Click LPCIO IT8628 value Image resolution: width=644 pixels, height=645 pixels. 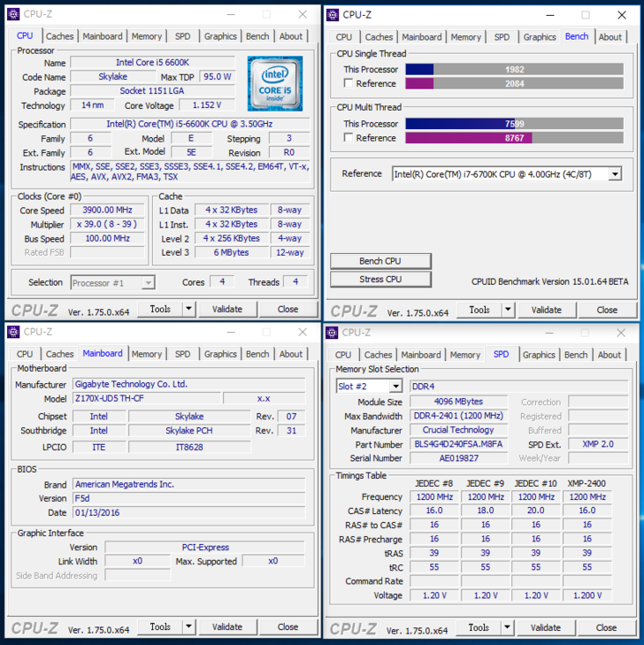(189, 447)
